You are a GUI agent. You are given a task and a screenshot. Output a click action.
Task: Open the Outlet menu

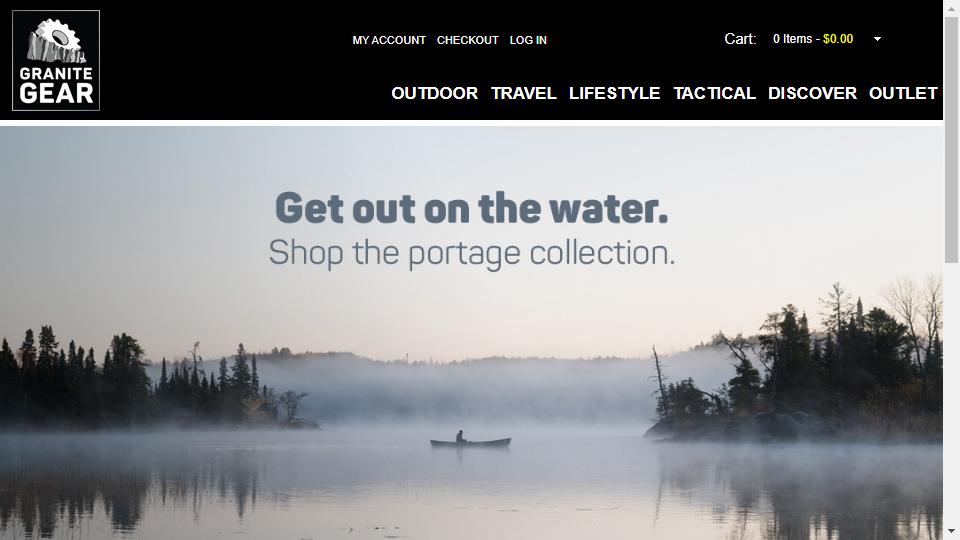click(904, 93)
